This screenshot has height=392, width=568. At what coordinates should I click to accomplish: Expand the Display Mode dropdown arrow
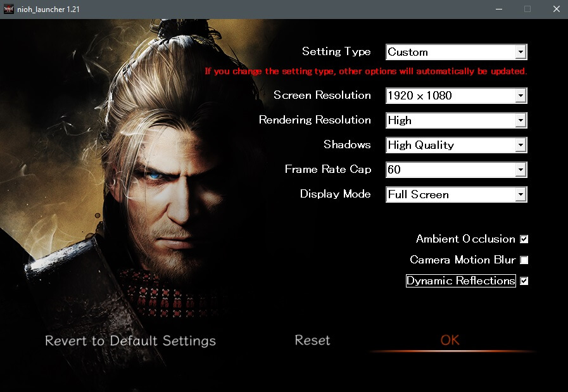coord(521,194)
